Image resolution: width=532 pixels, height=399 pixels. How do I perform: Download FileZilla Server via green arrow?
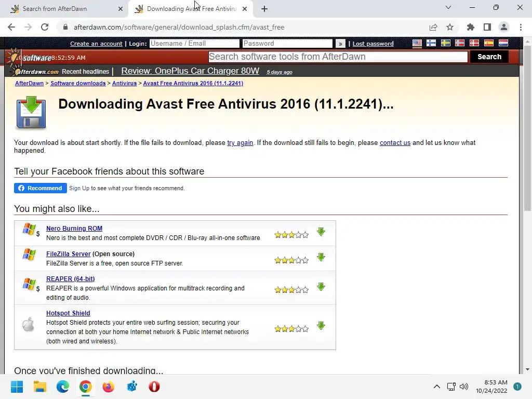[321, 257]
